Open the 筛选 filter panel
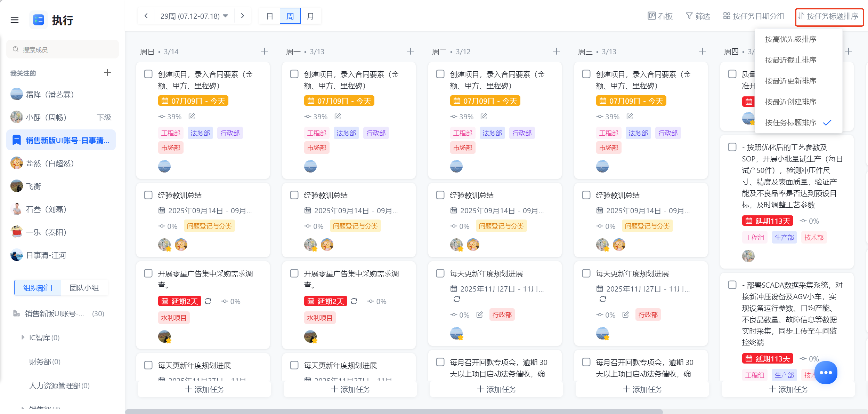This screenshot has width=868, height=414. pyautogui.click(x=698, y=16)
